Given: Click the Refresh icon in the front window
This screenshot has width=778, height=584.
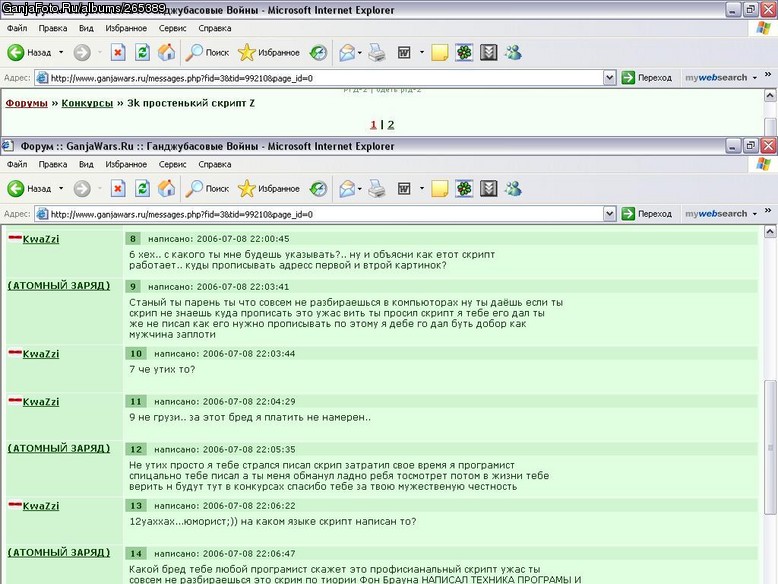Looking at the screenshot, I should click(x=142, y=189).
